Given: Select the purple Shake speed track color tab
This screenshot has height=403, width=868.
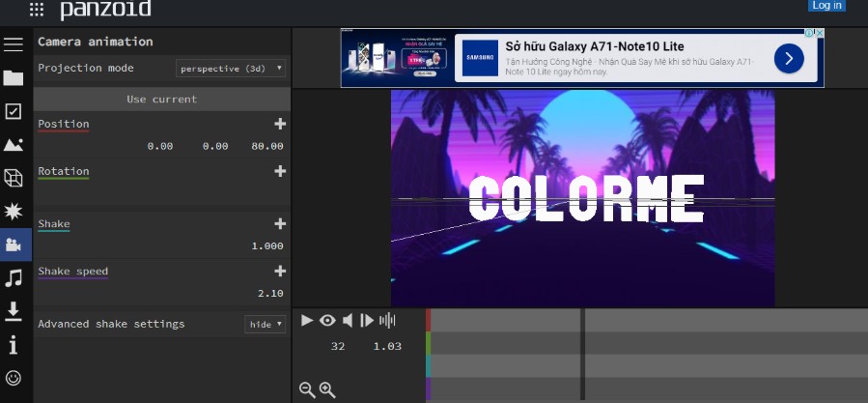Looking at the screenshot, I should tap(428, 389).
